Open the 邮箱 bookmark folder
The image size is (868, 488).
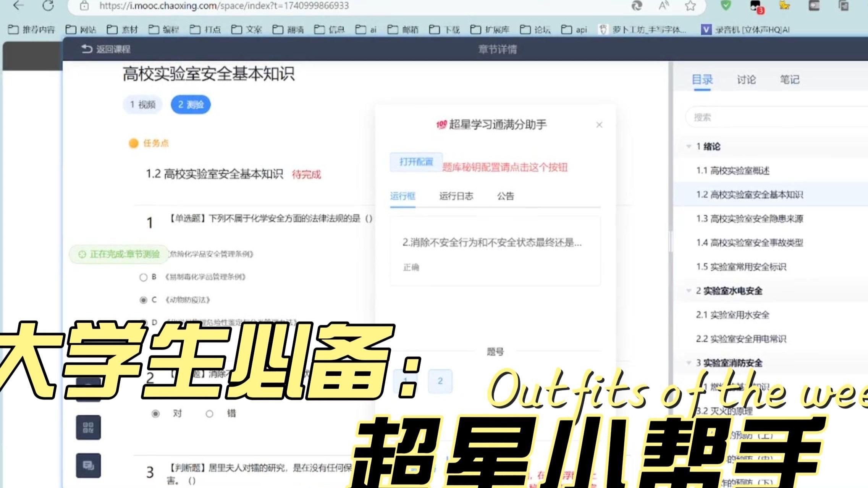tap(403, 29)
